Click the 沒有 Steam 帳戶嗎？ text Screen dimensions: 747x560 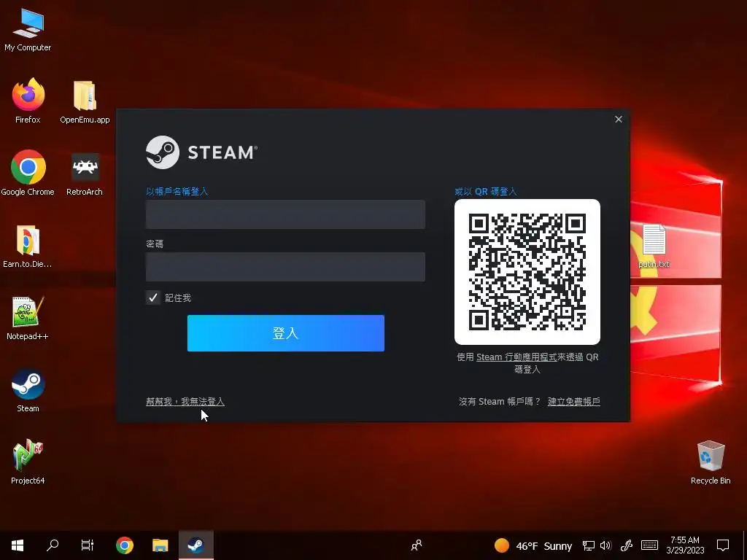pyautogui.click(x=500, y=402)
